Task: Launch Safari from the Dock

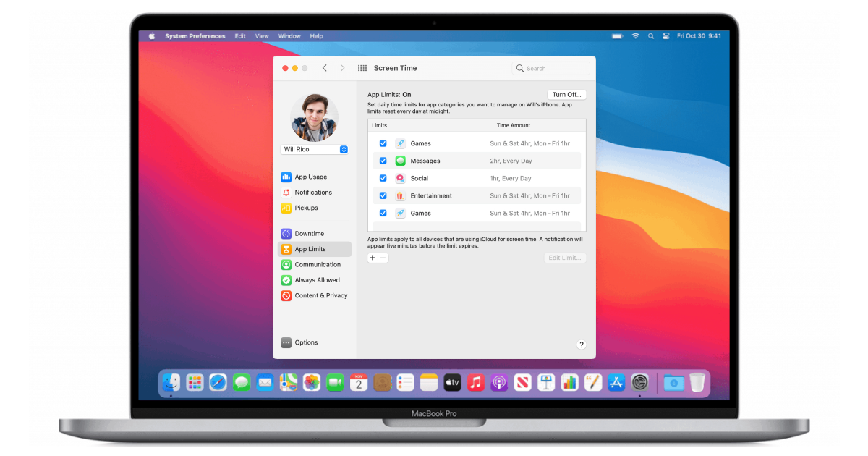Action: [218, 382]
